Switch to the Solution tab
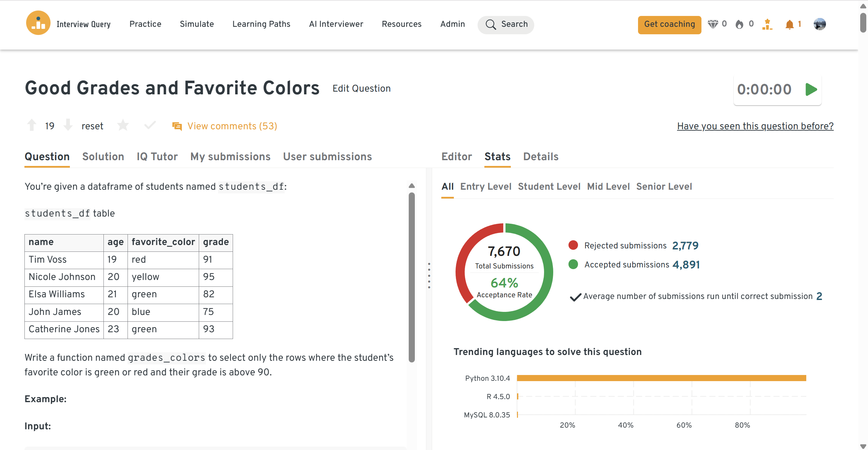Image resolution: width=868 pixels, height=450 pixels. tap(103, 156)
